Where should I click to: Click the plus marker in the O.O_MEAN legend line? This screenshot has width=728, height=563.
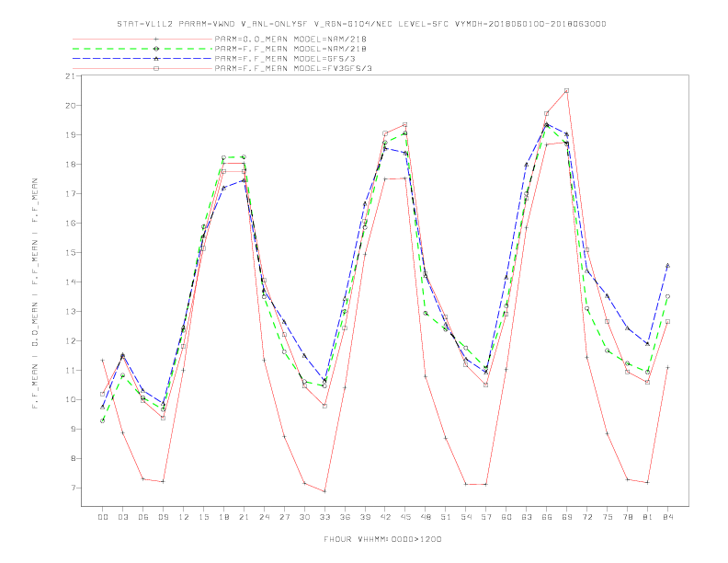pyautogui.click(x=156, y=39)
